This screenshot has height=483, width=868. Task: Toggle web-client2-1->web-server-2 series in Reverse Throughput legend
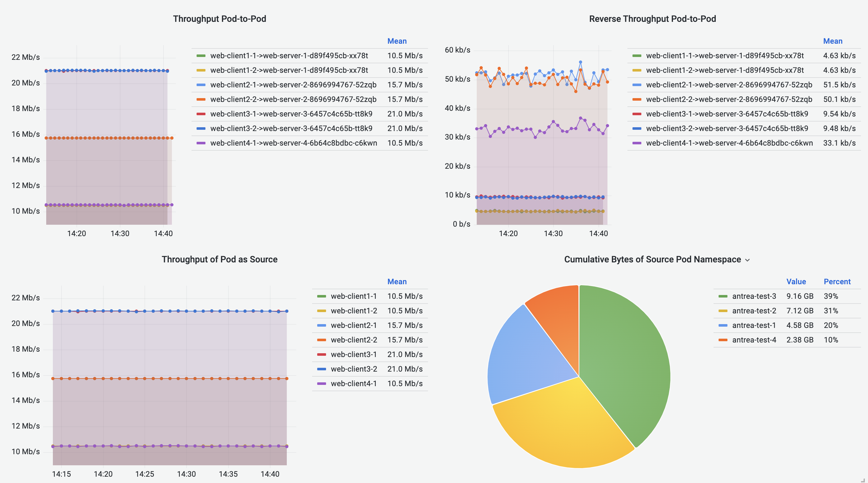729,85
